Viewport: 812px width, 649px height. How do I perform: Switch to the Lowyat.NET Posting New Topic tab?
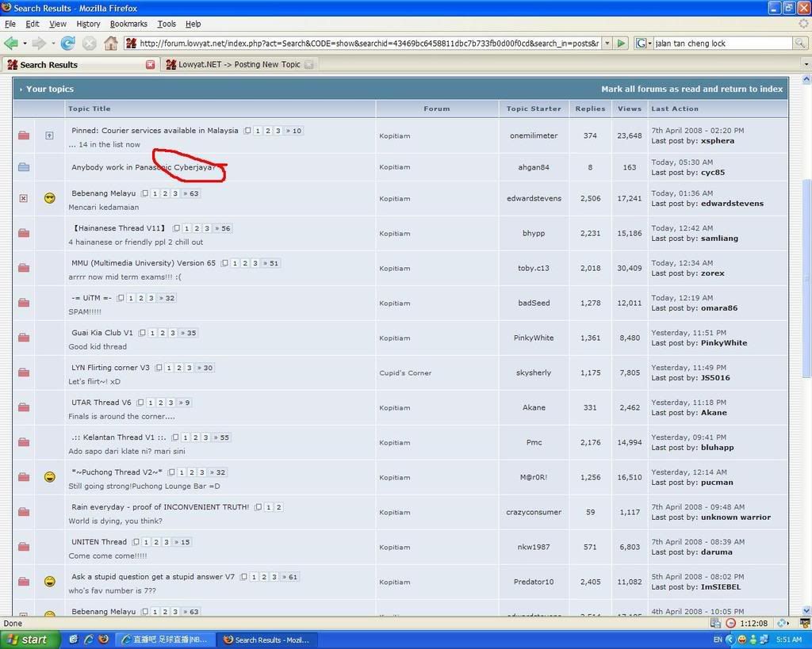point(239,65)
